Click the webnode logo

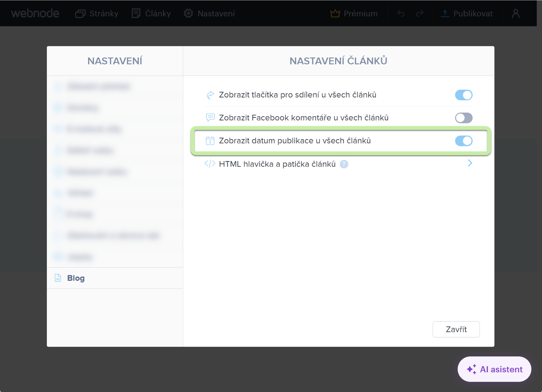coord(35,13)
